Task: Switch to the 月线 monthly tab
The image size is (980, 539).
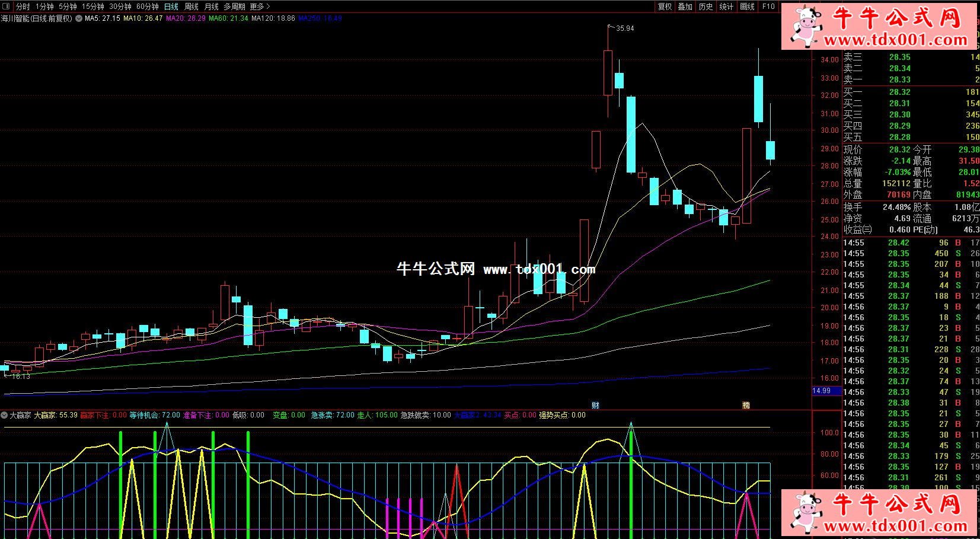Action: point(212,7)
